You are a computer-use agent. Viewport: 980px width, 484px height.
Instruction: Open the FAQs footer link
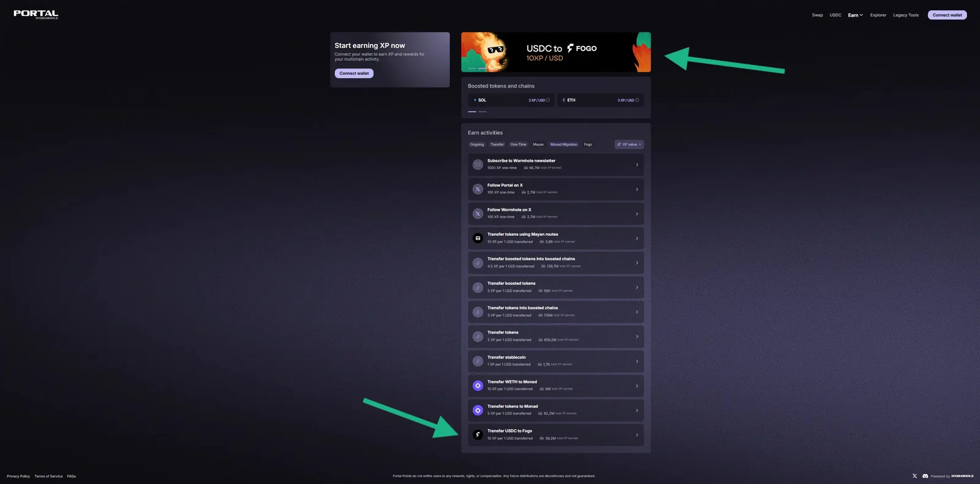(72, 476)
